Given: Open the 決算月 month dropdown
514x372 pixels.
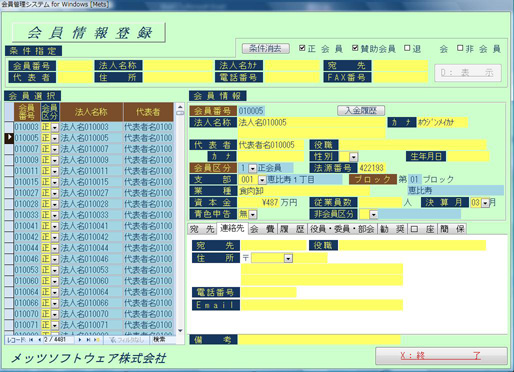Looking at the screenshot, I should click(485, 203).
